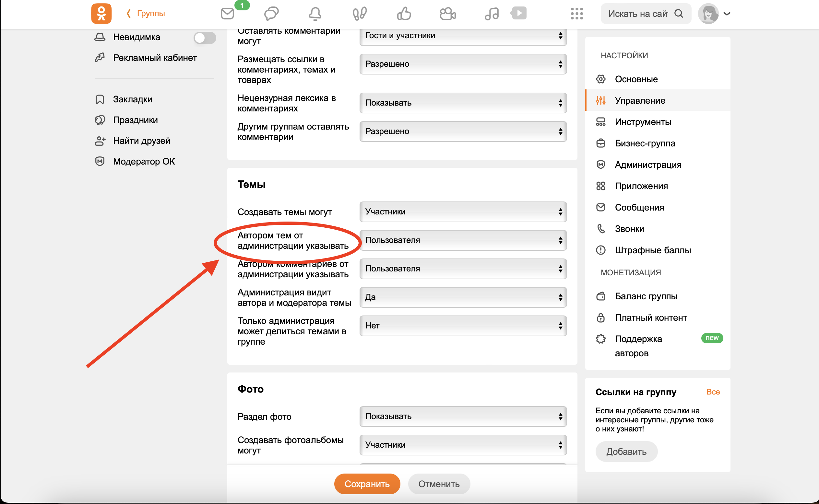The image size is (819, 504).
Task: Open Инструменты settings section
Action: tap(643, 122)
